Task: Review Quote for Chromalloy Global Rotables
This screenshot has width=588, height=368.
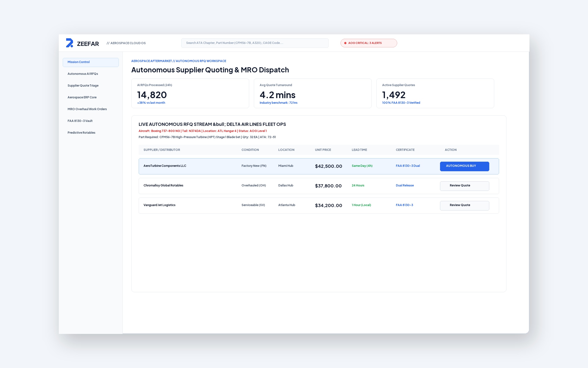Action: 465,186
